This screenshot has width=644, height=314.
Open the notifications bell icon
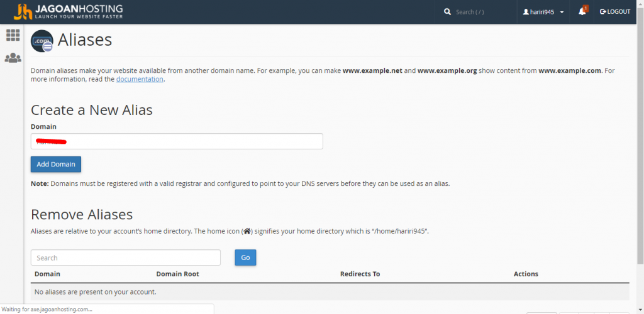pos(583,11)
